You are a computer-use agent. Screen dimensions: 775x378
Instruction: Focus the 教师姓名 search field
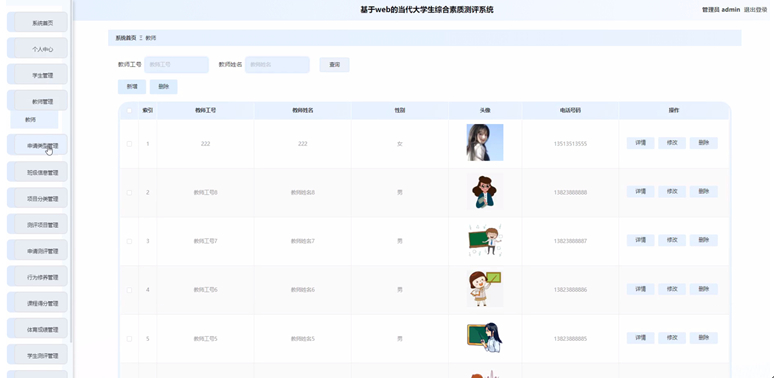tap(277, 65)
